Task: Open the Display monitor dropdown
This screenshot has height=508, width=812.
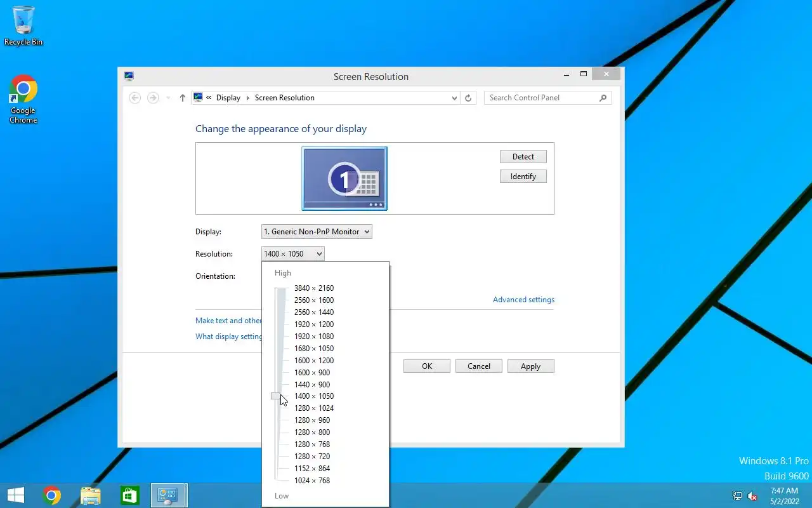Action: 317,232
